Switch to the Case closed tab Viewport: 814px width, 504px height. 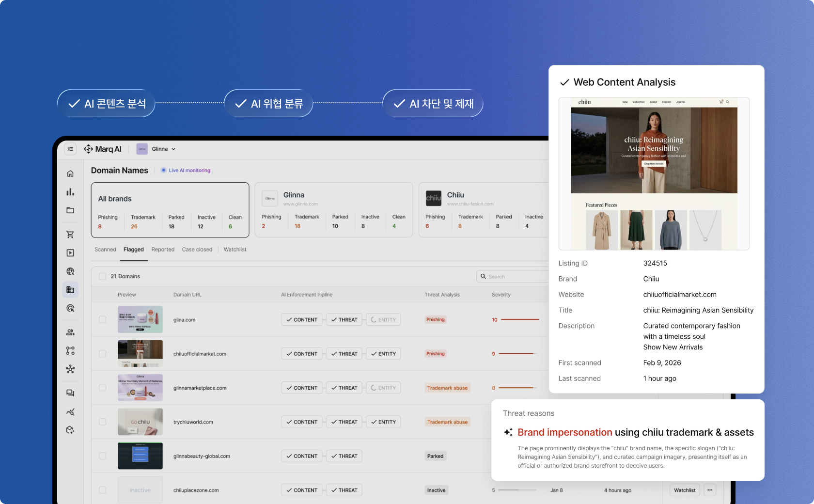point(197,250)
